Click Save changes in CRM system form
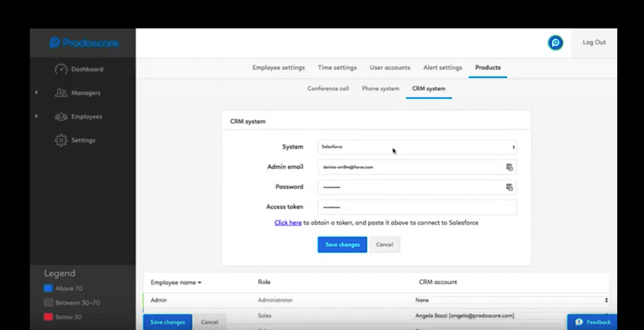644x330 pixels. 342,245
